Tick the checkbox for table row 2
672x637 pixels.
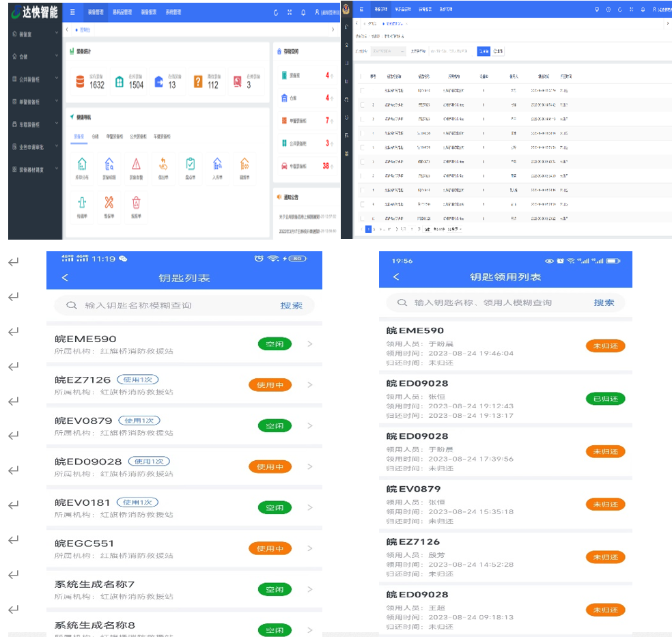pos(363,104)
